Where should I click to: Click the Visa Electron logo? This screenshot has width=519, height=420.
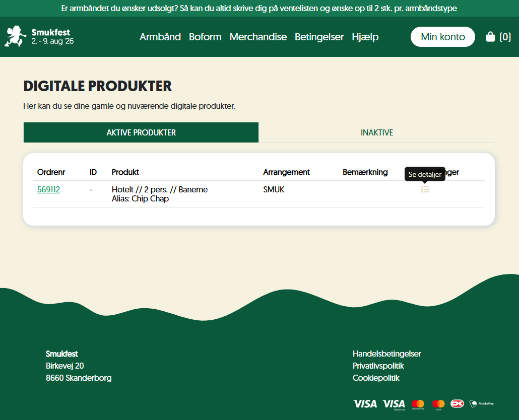click(x=394, y=404)
